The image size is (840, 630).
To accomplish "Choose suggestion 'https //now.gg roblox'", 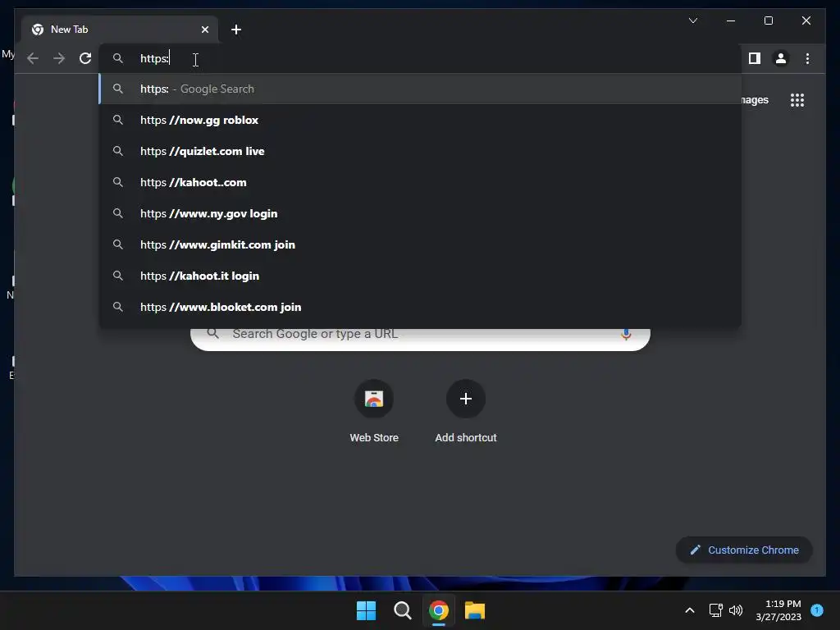I will pyautogui.click(x=421, y=120).
